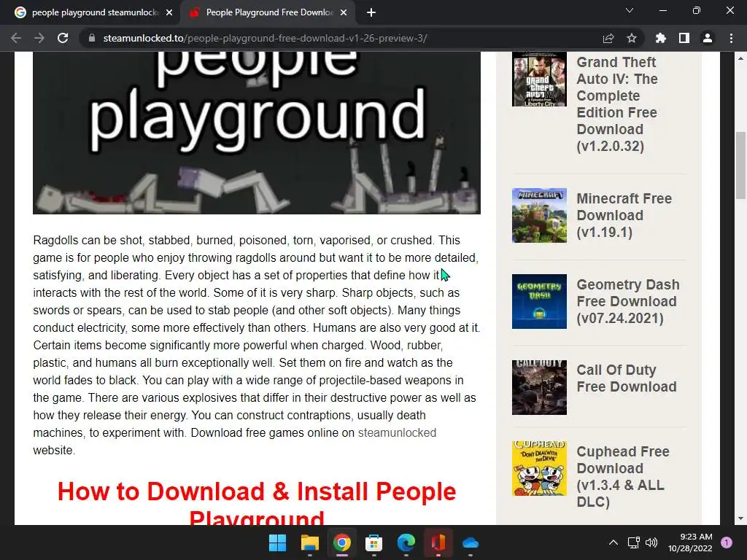Open a new browser tab
Viewport: 747px width, 560px height.
click(x=371, y=13)
